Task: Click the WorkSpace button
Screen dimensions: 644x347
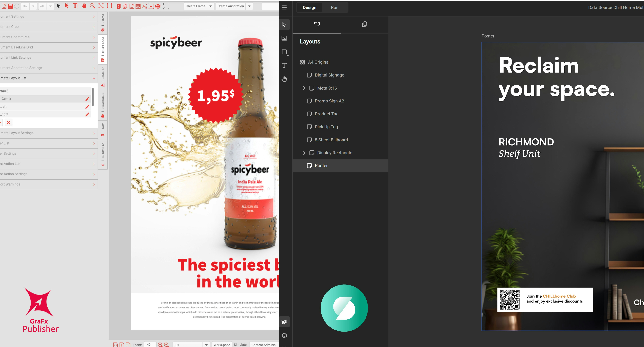Action: (x=222, y=345)
